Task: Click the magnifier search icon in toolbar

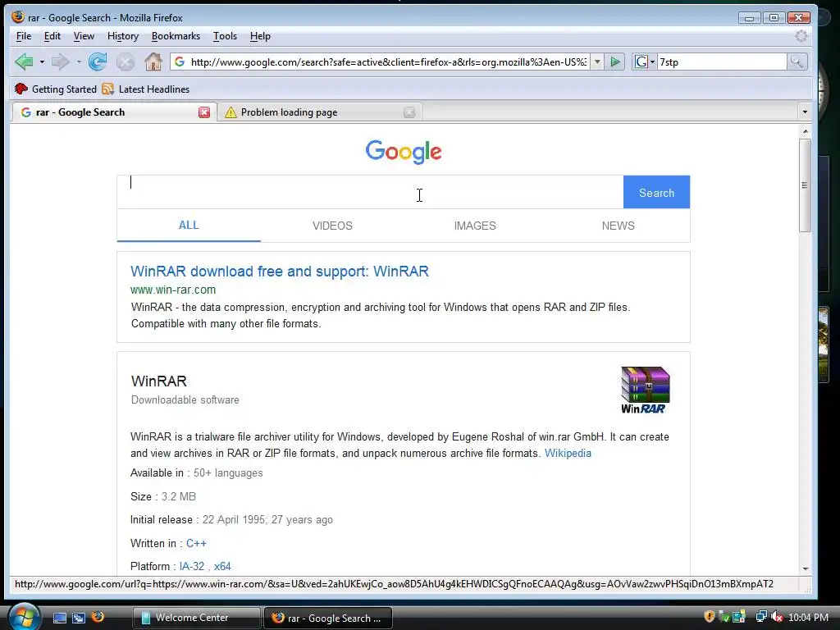Action: tap(797, 62)
